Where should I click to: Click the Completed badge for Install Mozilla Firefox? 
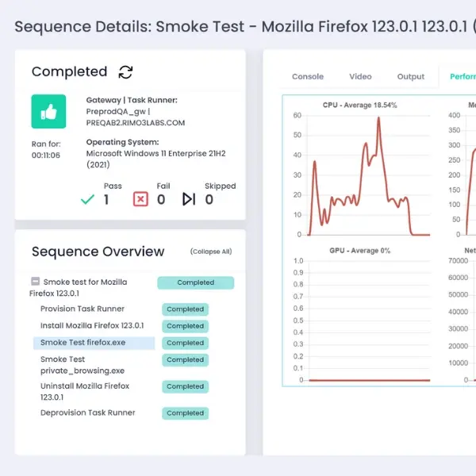point(185,326)
